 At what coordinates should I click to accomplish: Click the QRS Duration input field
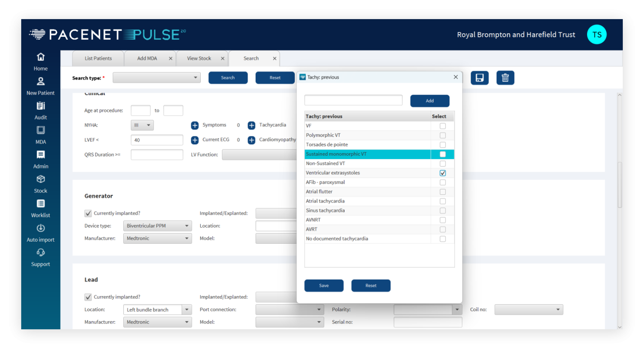(x=157, y=155)
